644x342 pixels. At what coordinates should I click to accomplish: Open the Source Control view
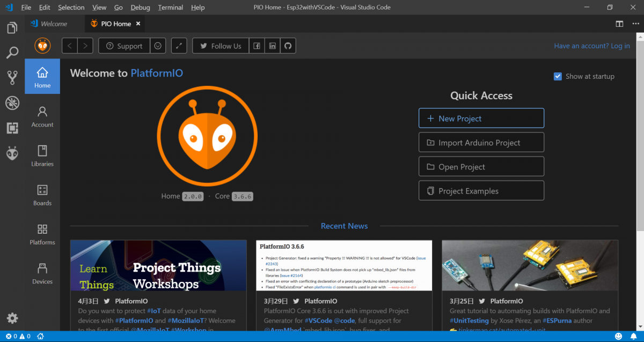click(x=12, y=78)
